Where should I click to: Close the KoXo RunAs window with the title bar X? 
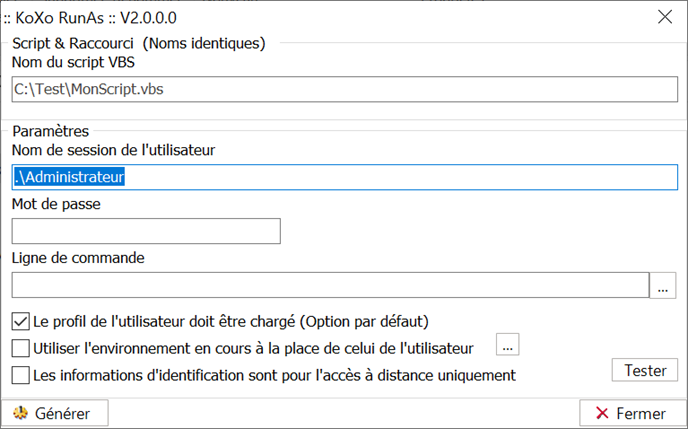click(665, 17)
